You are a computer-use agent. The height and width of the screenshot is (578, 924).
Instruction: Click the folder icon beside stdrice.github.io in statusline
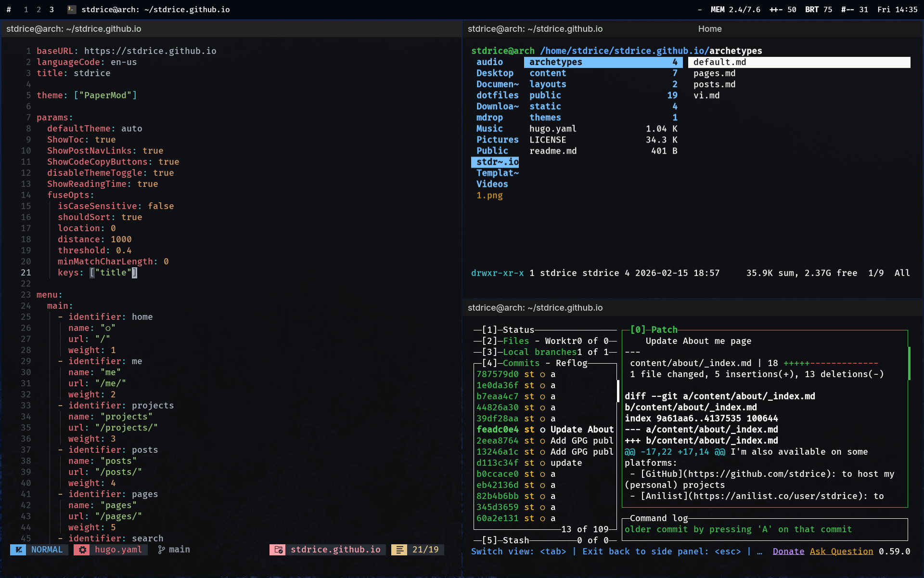click(x=278, y=550)
